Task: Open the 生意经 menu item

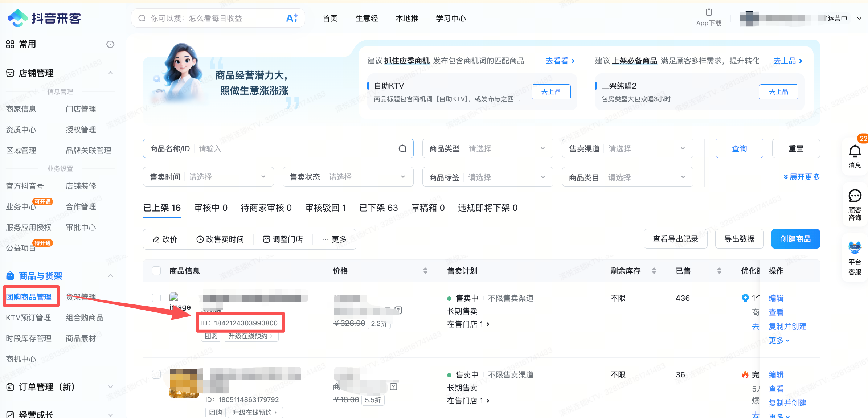Action: click(367, 18)
